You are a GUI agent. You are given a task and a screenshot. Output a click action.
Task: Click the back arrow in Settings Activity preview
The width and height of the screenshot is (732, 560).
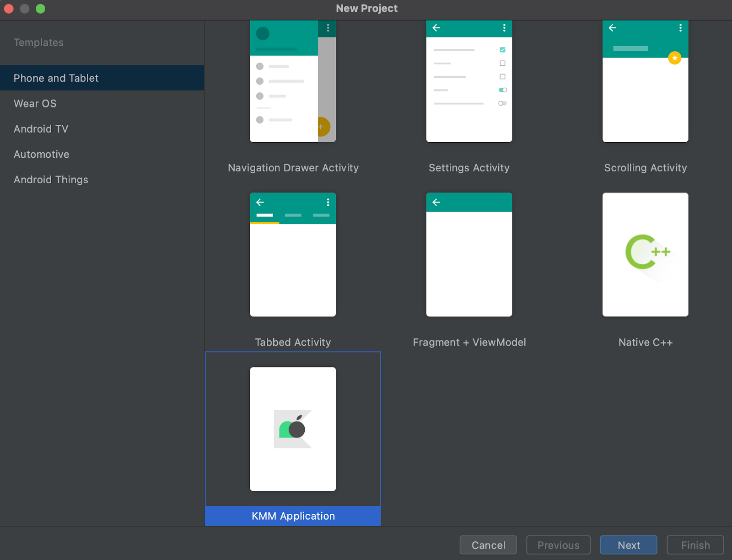[x=436, y=28]
